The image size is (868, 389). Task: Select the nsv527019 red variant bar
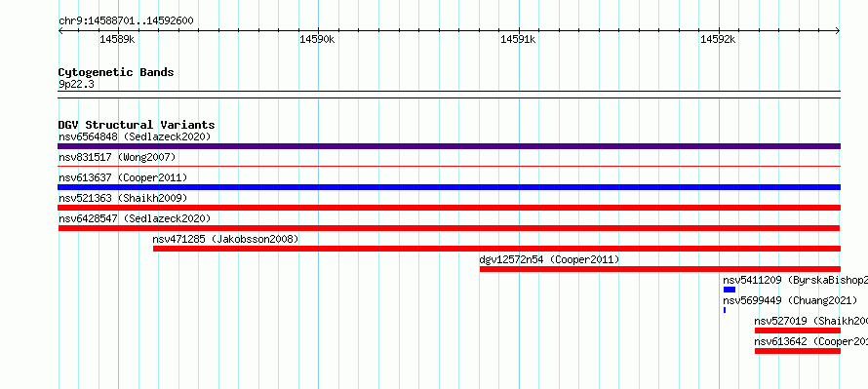[798, 331]
